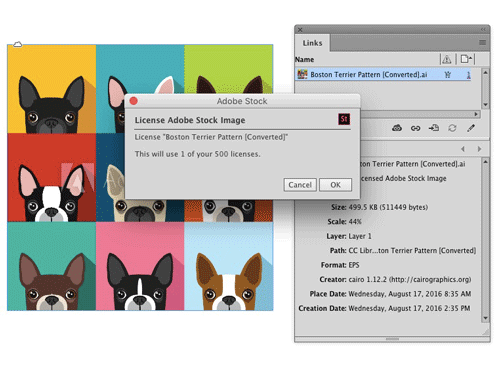Click page number link in Boston Terrier row

468,75
